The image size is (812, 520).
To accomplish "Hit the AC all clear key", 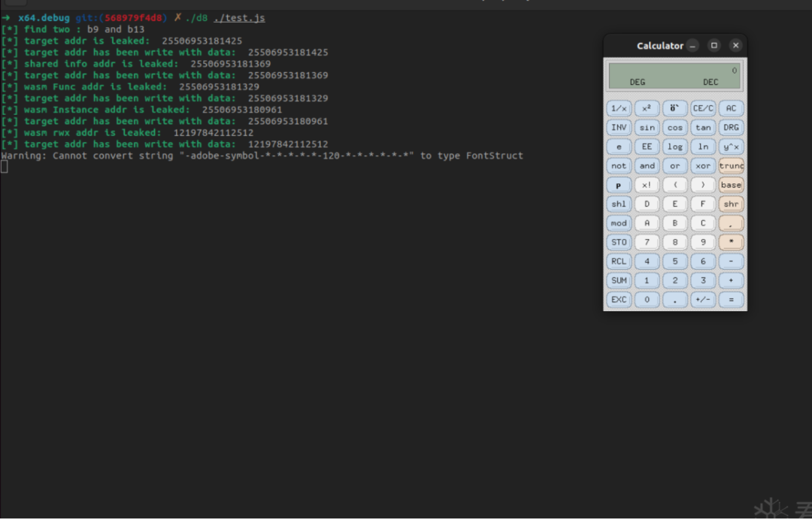I will click(731, 108).
